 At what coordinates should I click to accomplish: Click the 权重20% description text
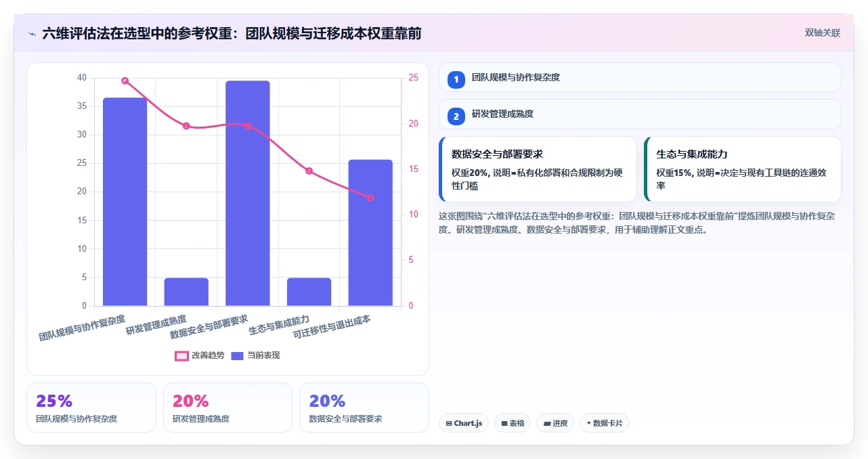click(x=537, y=179)
